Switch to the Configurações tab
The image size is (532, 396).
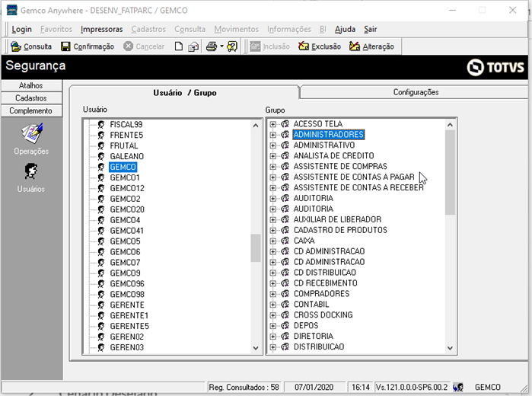coord(416,92)
